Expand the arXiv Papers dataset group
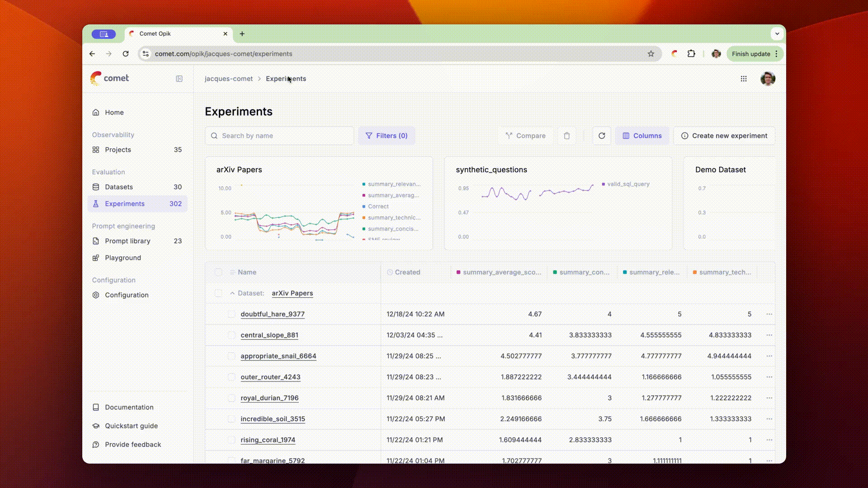The height and width of the screenshot is (488, 868). pyautogui.click(x=232, y=292)
